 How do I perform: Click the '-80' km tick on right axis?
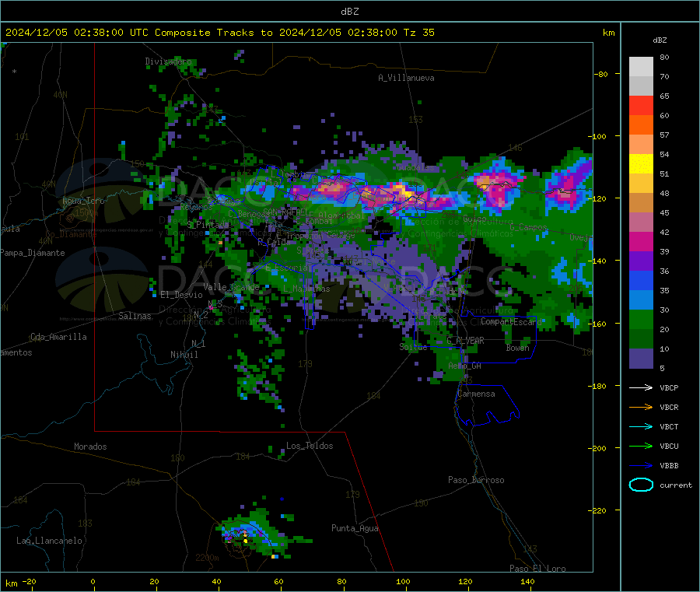[600, 74]
